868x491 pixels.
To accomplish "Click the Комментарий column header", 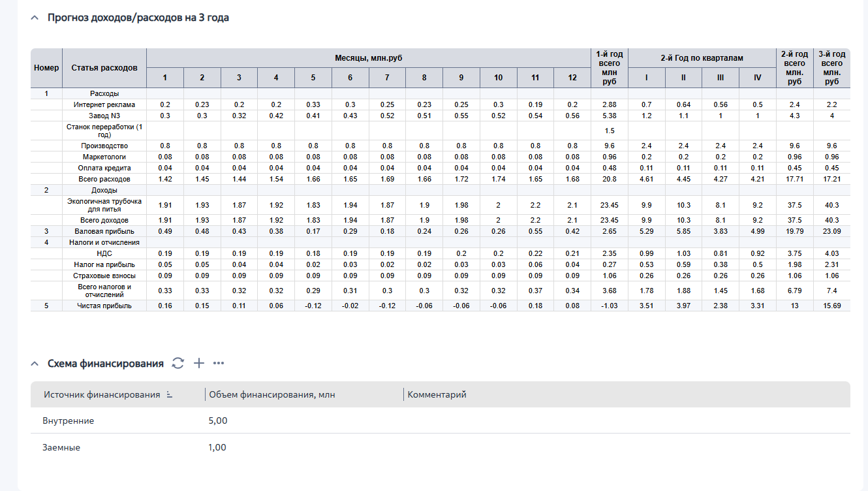I will (x=437, y=395).
